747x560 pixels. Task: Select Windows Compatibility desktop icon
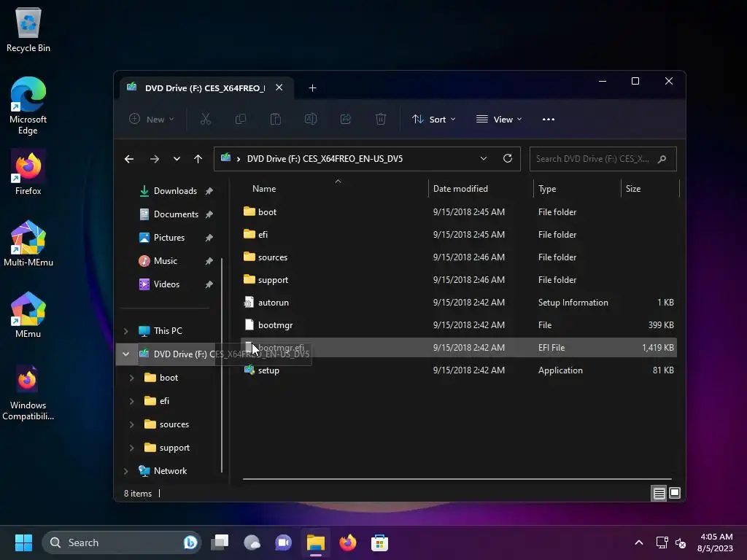(x=28, y=392)
